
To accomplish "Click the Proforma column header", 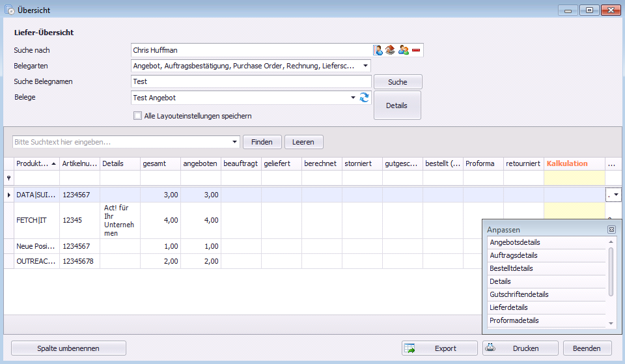I will click(x=483, y=163).
